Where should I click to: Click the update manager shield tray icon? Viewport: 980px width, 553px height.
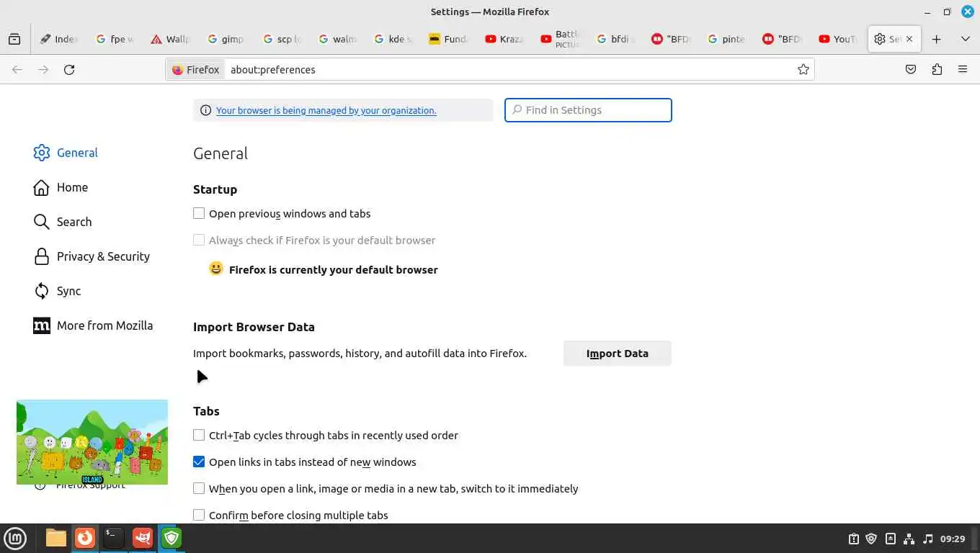click(x=871, y=539)
